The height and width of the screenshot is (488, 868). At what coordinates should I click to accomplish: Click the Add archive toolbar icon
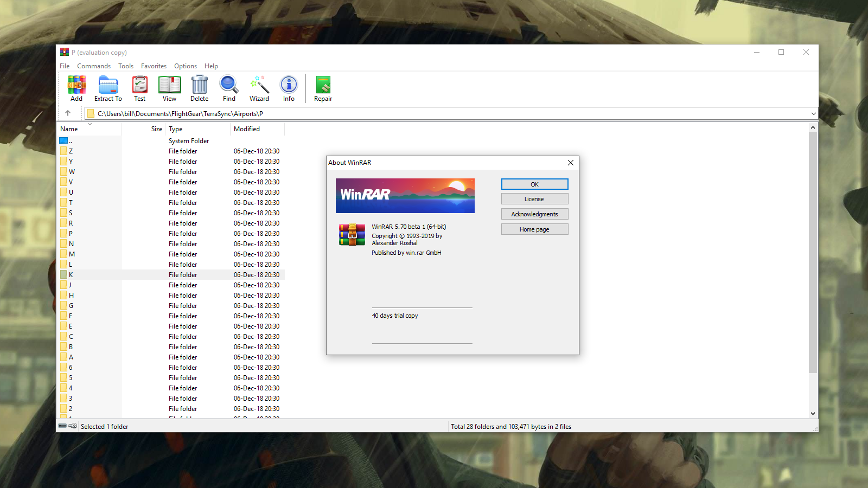tap(76, 85)
